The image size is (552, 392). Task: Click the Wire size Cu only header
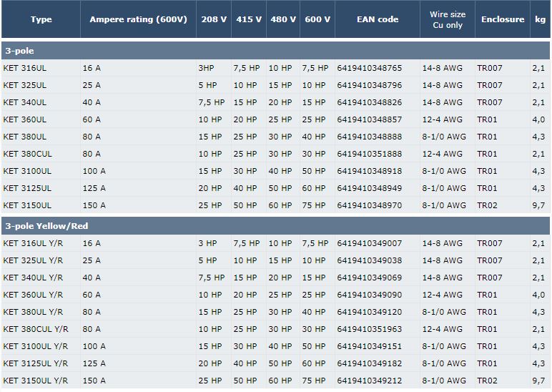tap(448, 19)
